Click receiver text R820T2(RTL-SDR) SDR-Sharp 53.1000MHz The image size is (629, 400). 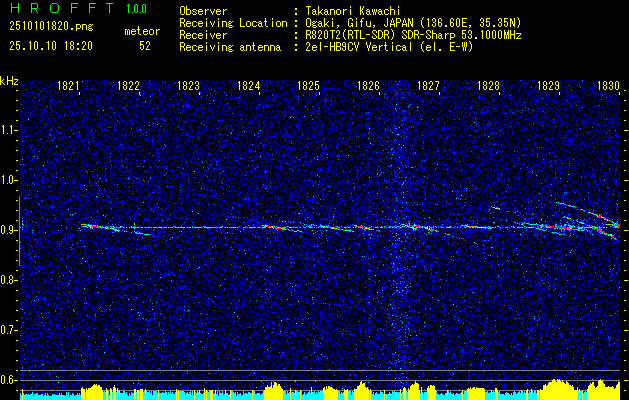coord(413,35)
